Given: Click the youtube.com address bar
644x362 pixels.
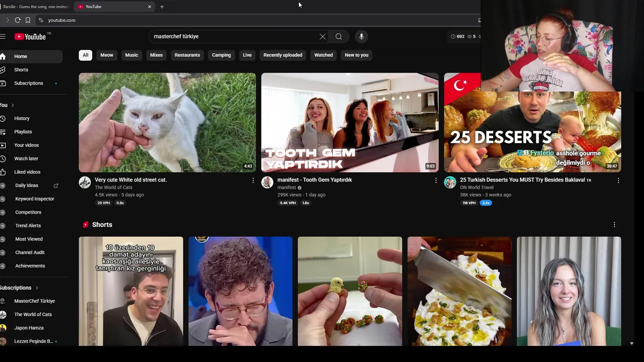Looking at the screenshot, I should pyautogui.click(x=257, y=20).
